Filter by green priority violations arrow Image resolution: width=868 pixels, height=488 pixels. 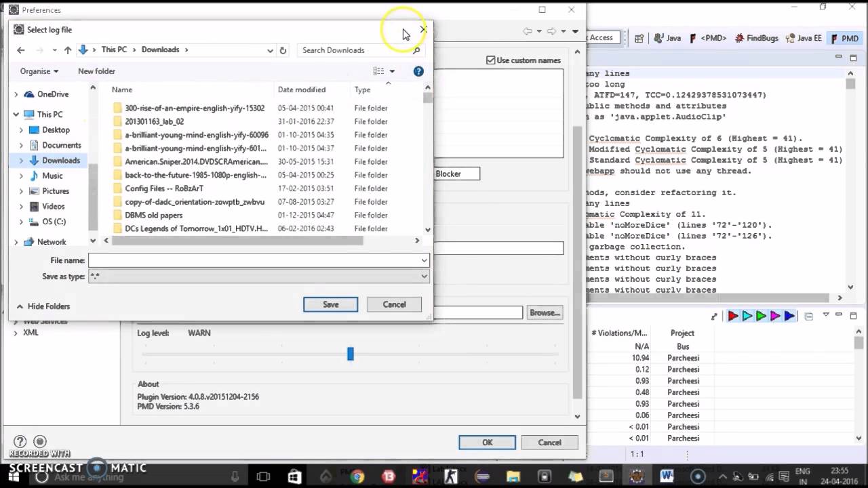pos(762,316)
